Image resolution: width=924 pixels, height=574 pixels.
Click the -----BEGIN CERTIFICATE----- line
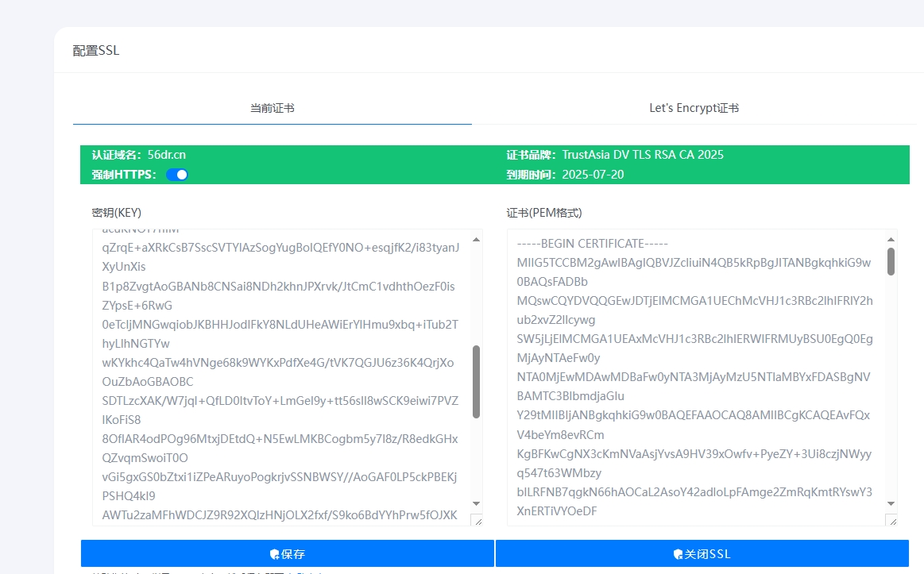click(592, 244)
